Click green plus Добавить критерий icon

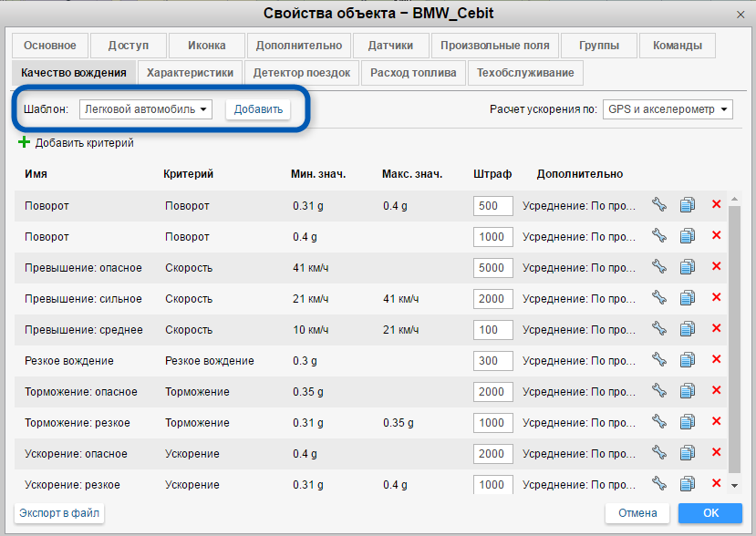click(24, 142)
